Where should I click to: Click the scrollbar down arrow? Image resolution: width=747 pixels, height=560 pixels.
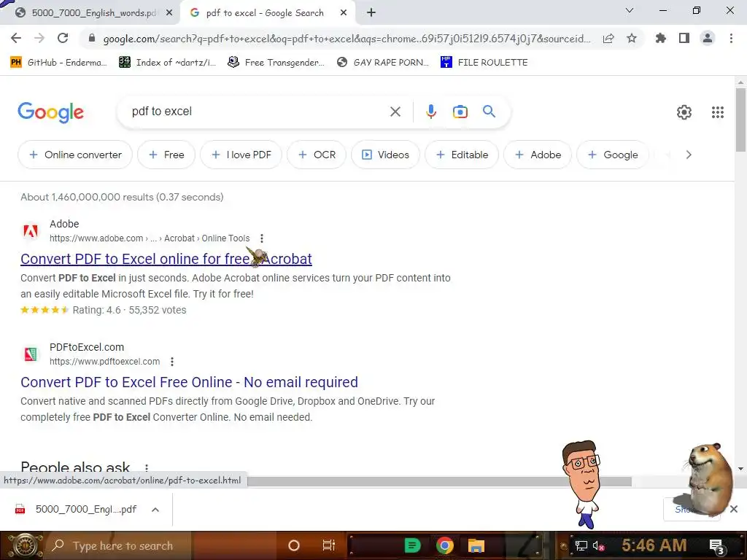click(741, 469)
